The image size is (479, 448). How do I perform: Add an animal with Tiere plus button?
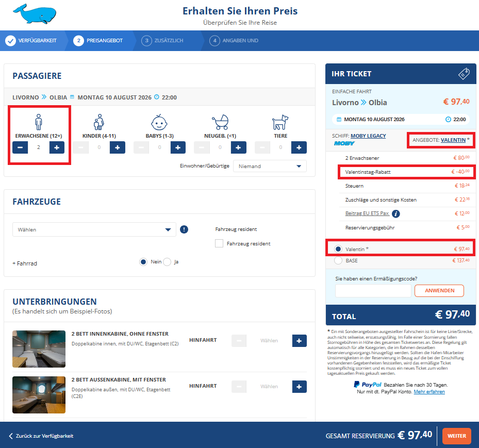coord(299,147)
